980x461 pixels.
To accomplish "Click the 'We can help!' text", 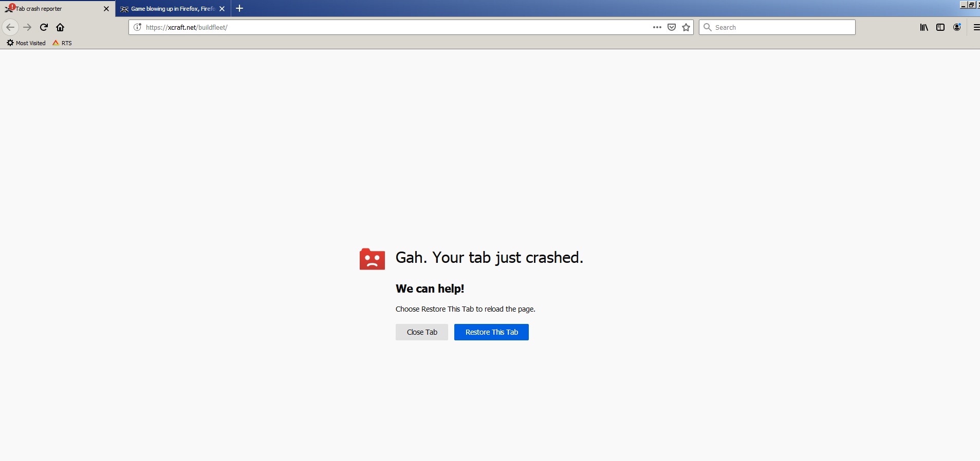I will tap(430, 289).
